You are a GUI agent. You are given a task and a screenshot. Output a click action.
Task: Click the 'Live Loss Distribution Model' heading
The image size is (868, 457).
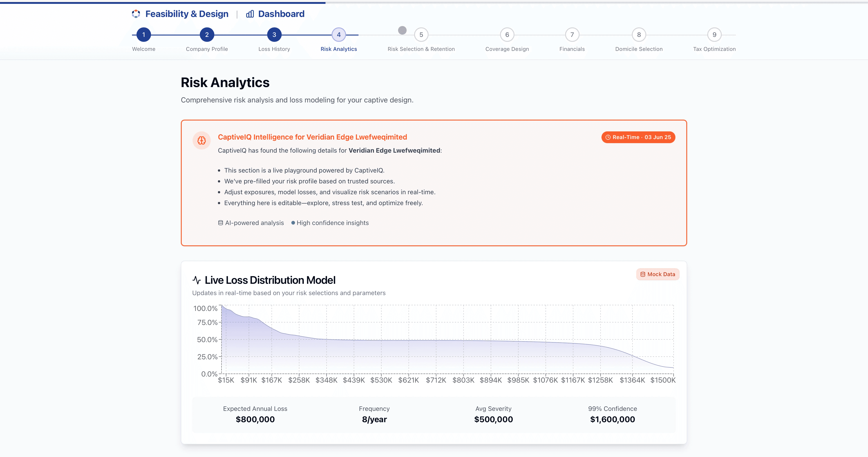click(x=270, y=280)
